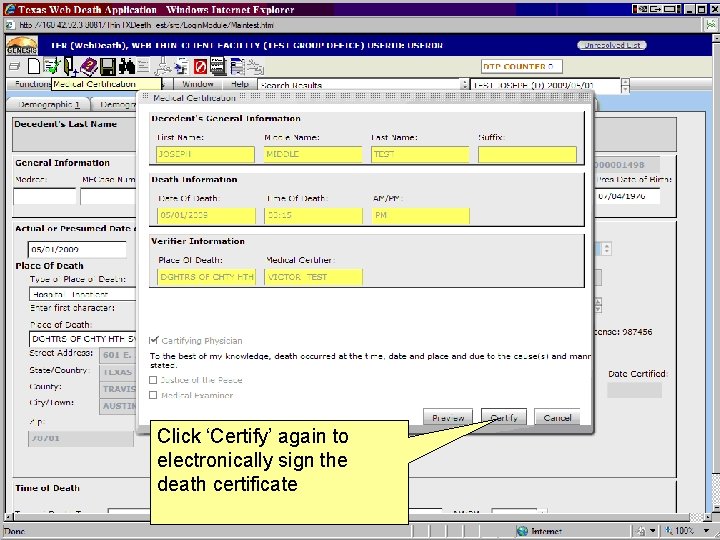
Task: Click the AM/PM field showing PM
Action: [x=420, y=215]
